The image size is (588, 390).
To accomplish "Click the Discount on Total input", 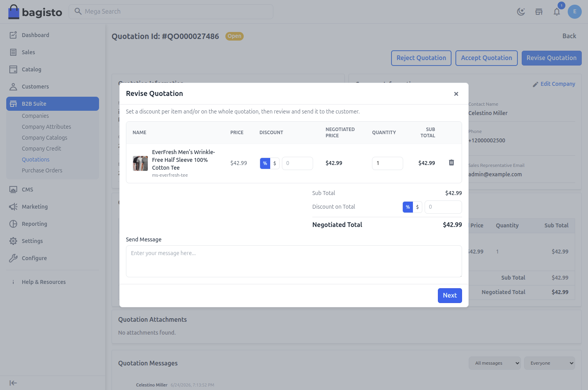I will (443, 207).
